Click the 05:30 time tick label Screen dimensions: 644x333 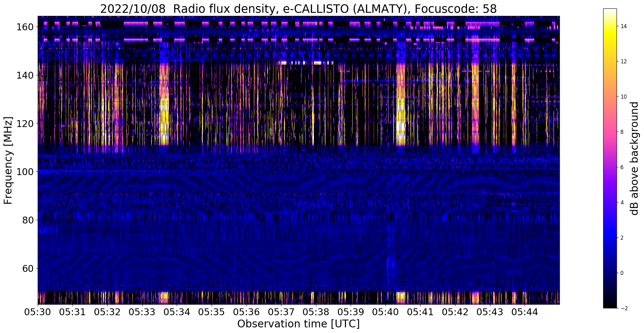click(x=38, y=312)
